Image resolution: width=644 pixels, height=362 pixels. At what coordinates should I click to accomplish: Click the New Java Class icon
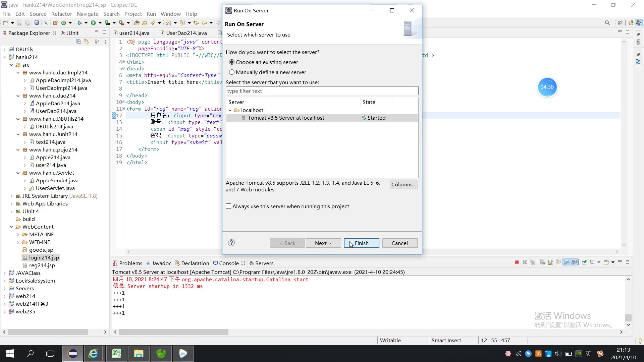click(63, 23)
